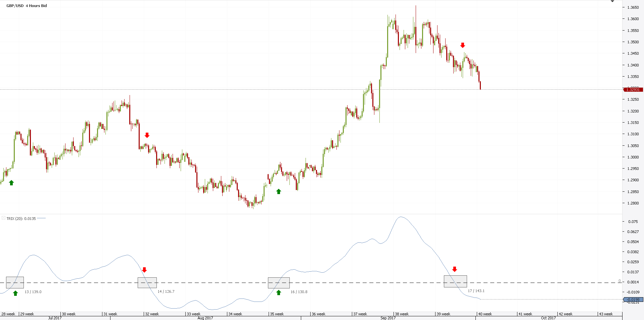644x320 pixels.
Task: Click the '43 week' time axis label
Action: pos(606,314)
